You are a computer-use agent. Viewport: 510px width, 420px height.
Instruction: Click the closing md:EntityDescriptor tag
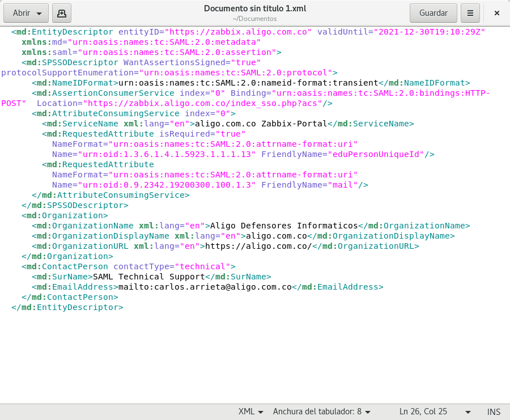(67, 307)
